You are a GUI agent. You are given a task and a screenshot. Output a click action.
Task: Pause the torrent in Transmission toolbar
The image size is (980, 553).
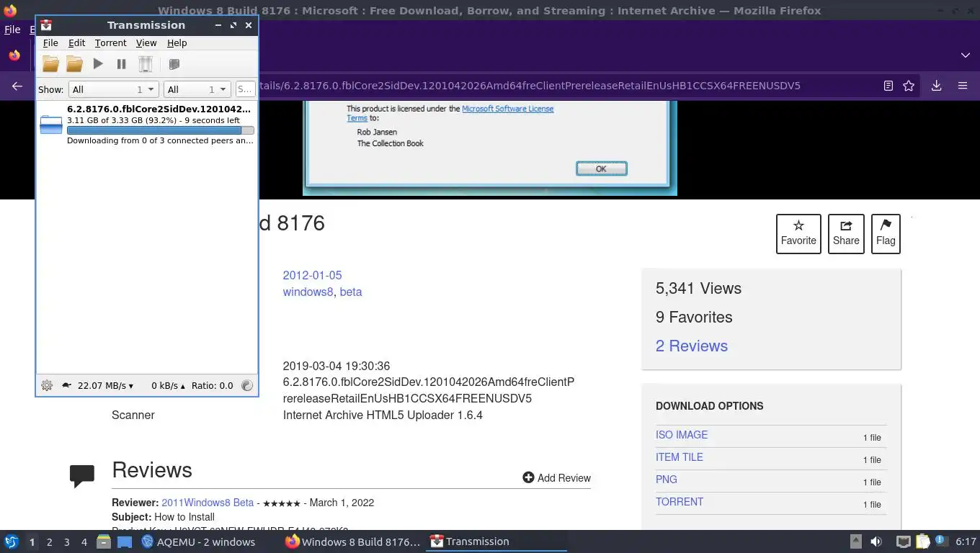tap(122, 64)
